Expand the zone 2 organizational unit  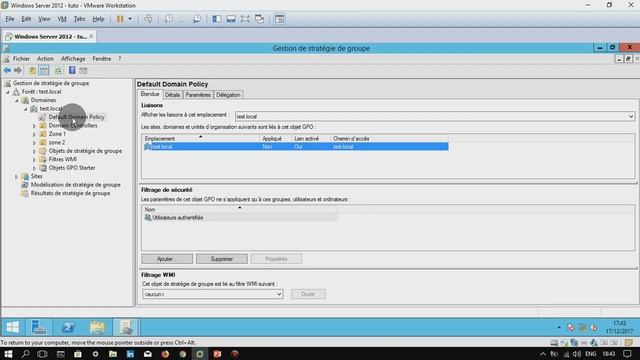34,143
